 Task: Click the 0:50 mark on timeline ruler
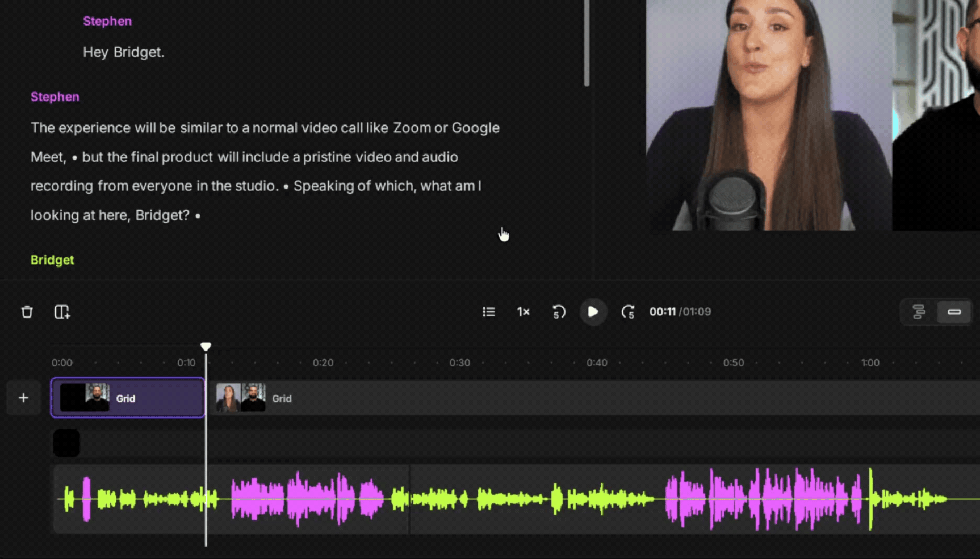click(x=733, y=362)
